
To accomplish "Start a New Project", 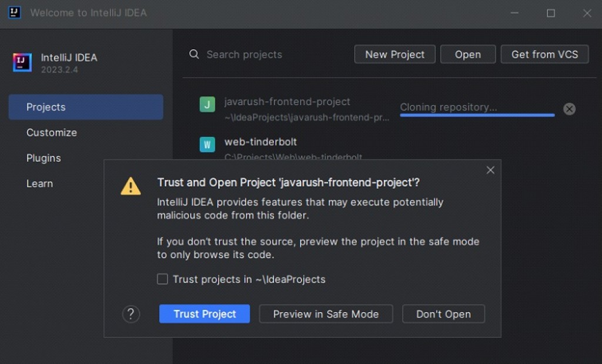I will point(394,54).
